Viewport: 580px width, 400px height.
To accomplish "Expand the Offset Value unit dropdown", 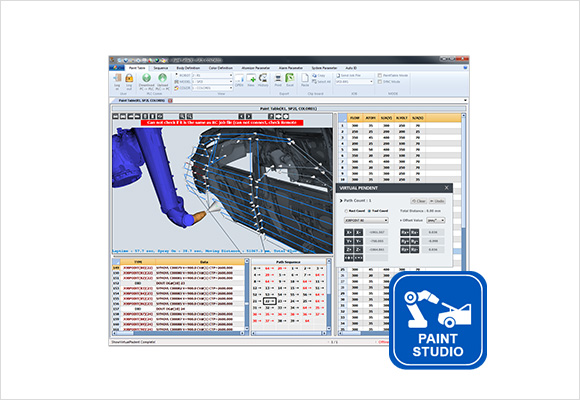I will pyautogui.click(x=435, y=220).
